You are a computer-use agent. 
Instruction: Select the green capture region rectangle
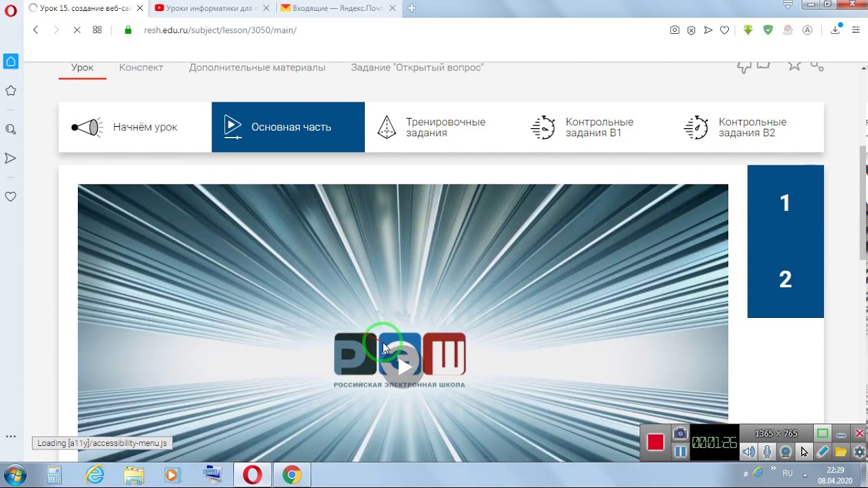click(823, 434)
